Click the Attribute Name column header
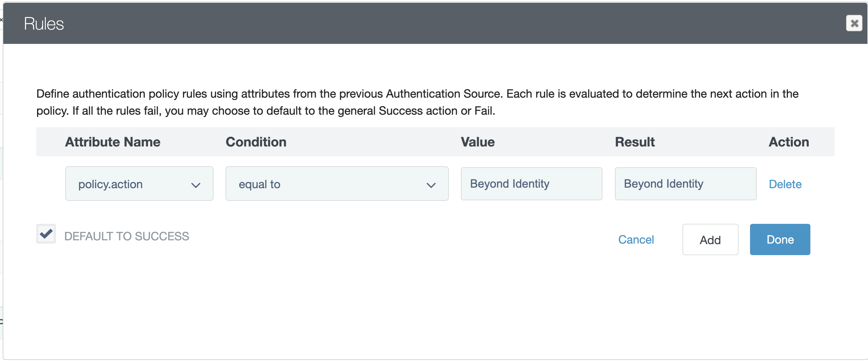 coord(113,142)
